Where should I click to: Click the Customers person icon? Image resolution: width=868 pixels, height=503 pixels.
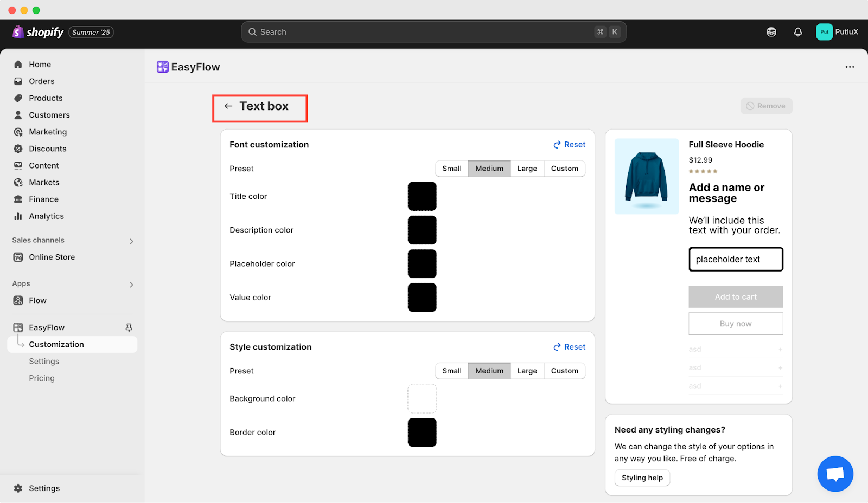18,115
